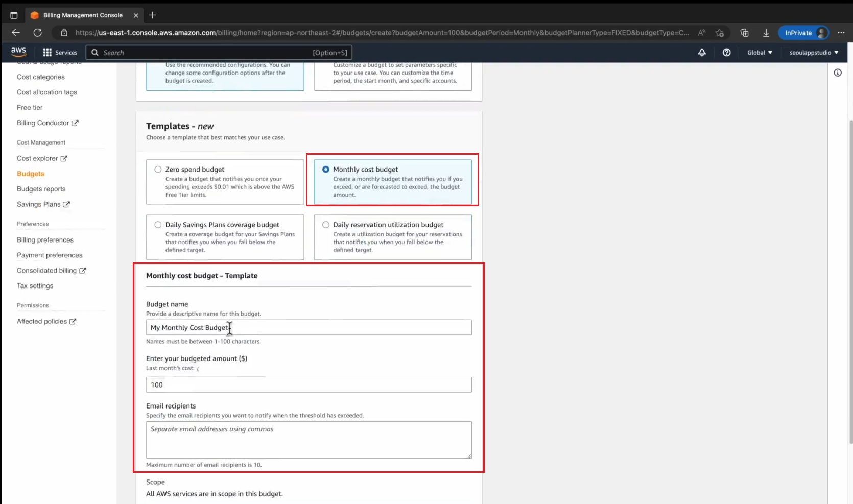Click 'Monthly cost budget - Template' heading
Screen dimensions: 853x504
(202, 276)
